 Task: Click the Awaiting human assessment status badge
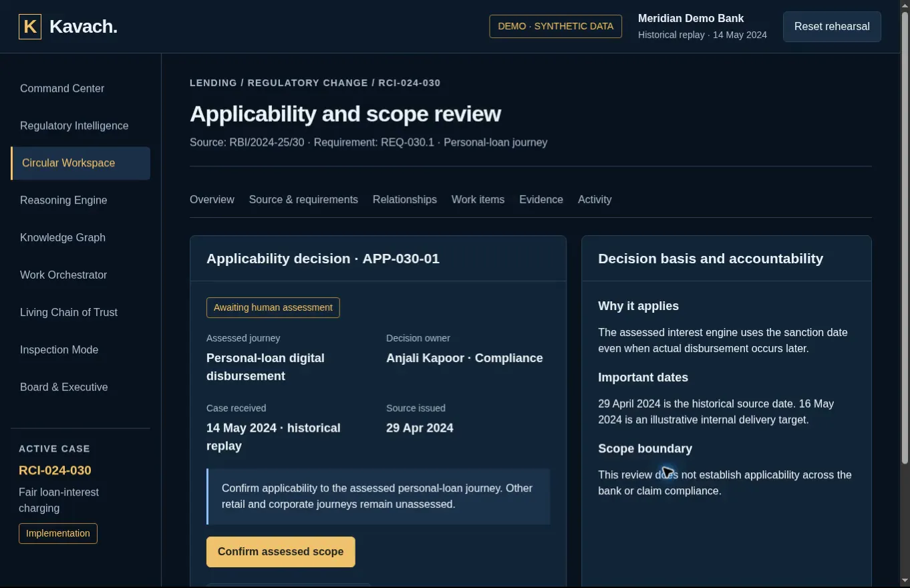[x=273, y=307]
